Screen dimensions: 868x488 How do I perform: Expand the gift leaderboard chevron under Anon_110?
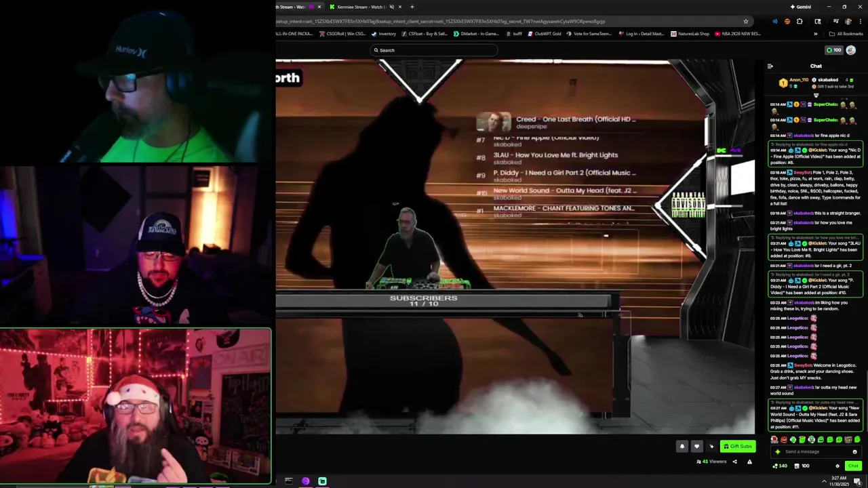[x=816, y=95]
